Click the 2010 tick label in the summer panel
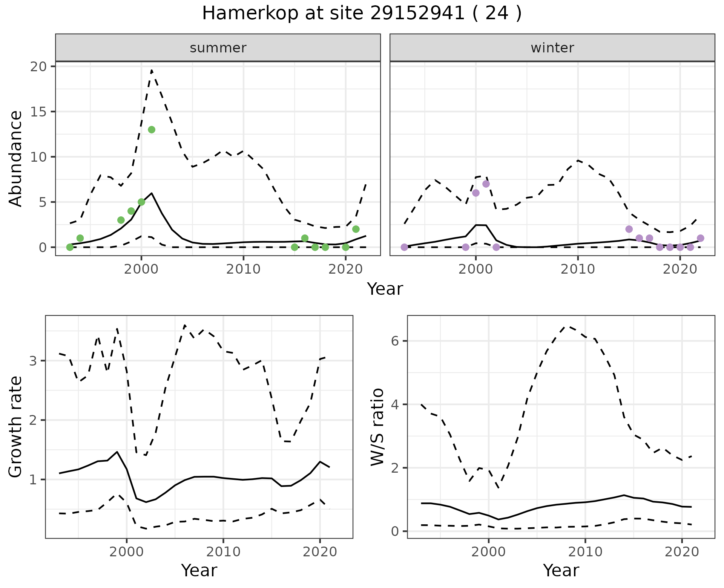Screen dimensions: 724x588 tap(243, 269)
